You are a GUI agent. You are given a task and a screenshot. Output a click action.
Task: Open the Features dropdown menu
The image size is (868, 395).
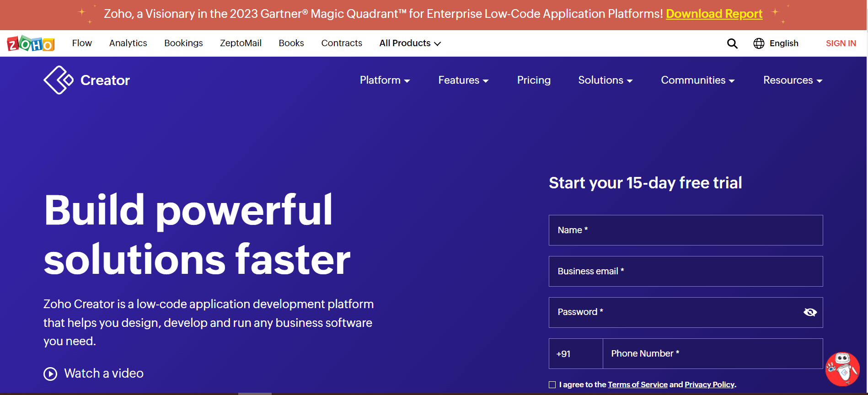(x=463, y=80)
